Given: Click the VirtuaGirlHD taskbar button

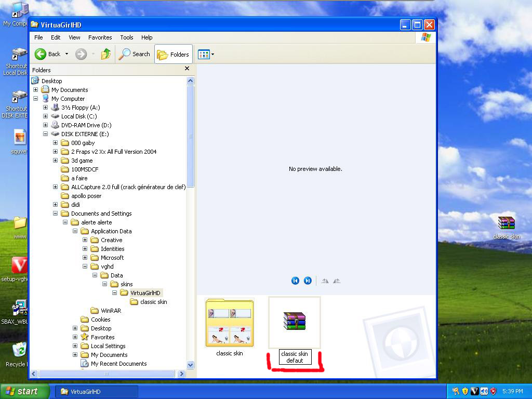Looking at the screenshot, I should (x=97, y=392).
